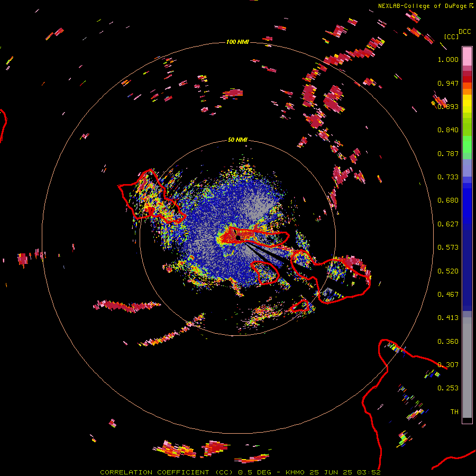Click the 0.573 scale value
The width and height of the screenshot is (476, 476).
(x=448, y=248)
